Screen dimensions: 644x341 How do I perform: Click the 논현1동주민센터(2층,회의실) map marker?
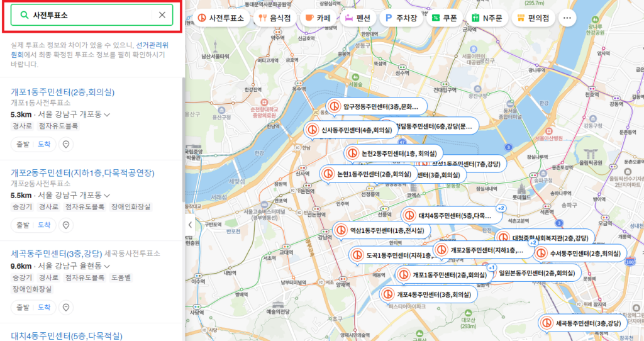tap(369, 174)
